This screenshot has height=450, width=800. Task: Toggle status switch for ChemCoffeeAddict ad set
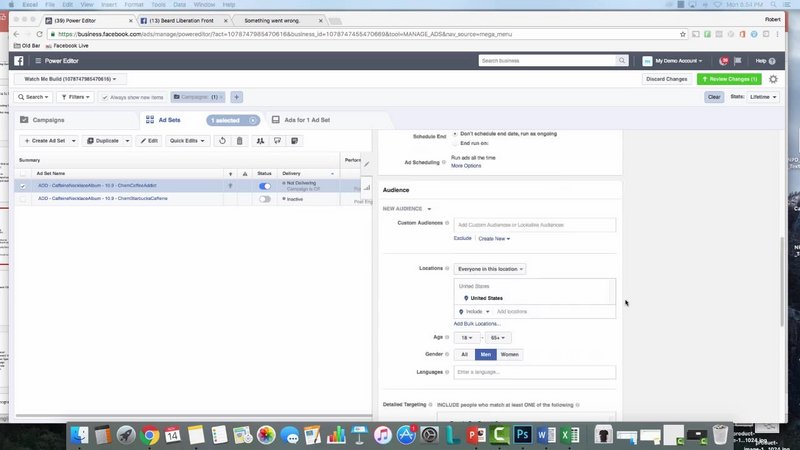point(265,186)
